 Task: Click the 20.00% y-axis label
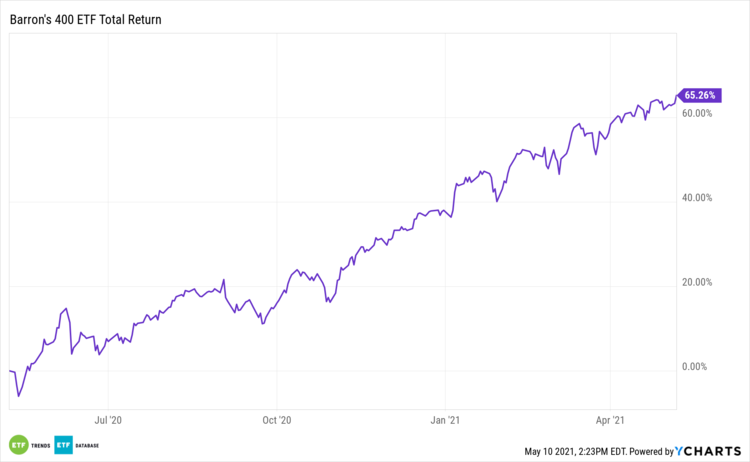coord(696,282)
